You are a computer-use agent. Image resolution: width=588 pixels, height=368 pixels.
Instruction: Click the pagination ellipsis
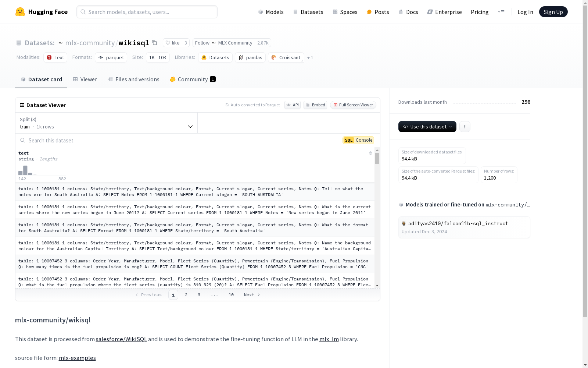[x=215, y=295]
